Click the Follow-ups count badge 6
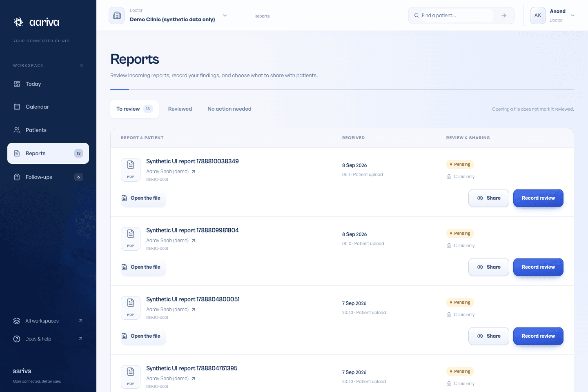This screenshot has width=588, height=392. [78, 177]
